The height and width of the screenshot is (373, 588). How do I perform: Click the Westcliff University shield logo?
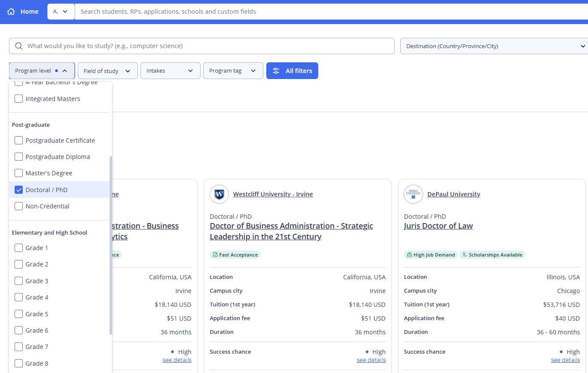[x=219, y=194]
